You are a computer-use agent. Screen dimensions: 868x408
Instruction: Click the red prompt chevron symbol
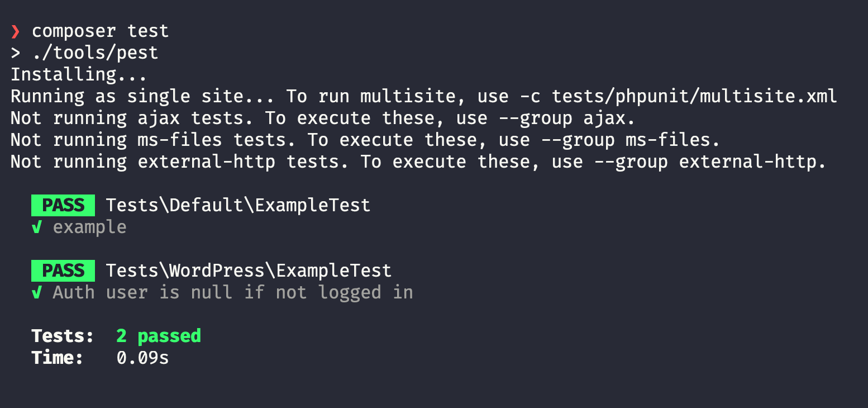(15, 32)
